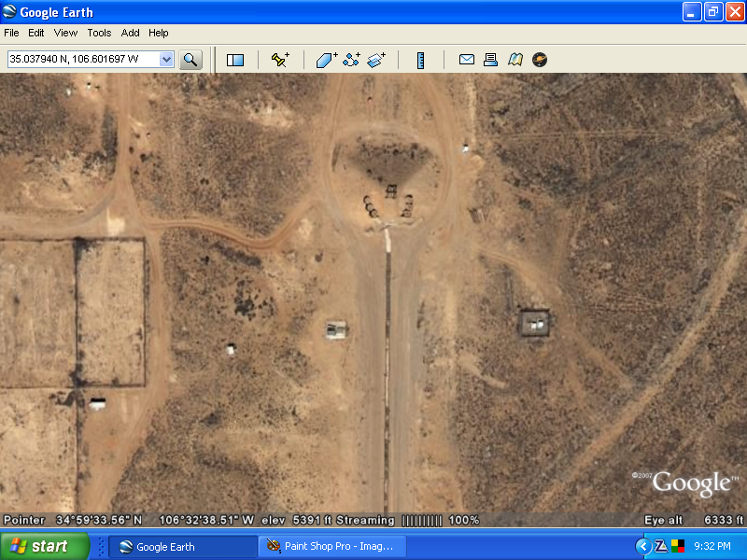The height and width of the screenshot is (560, 747).
Task: Click the print icon
Action: [490, 60]
